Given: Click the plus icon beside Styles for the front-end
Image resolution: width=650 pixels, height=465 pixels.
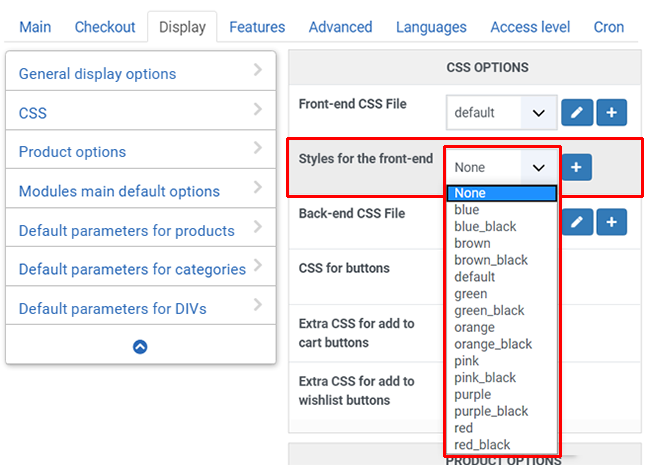Looking at the screenshot, I should [x=576, y=167].
